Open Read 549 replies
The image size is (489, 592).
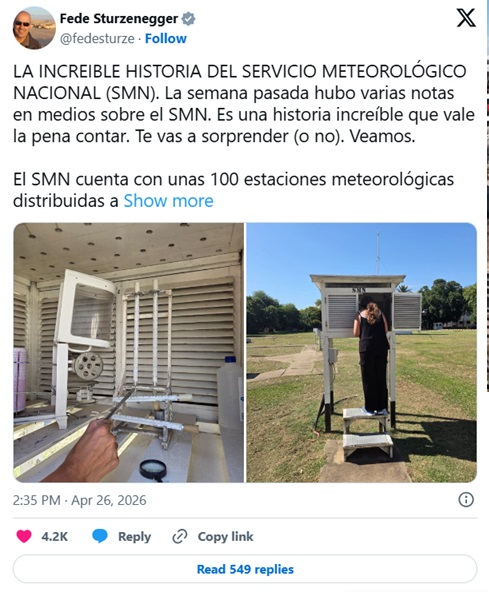pyautogui.click(x=245, y=569)
